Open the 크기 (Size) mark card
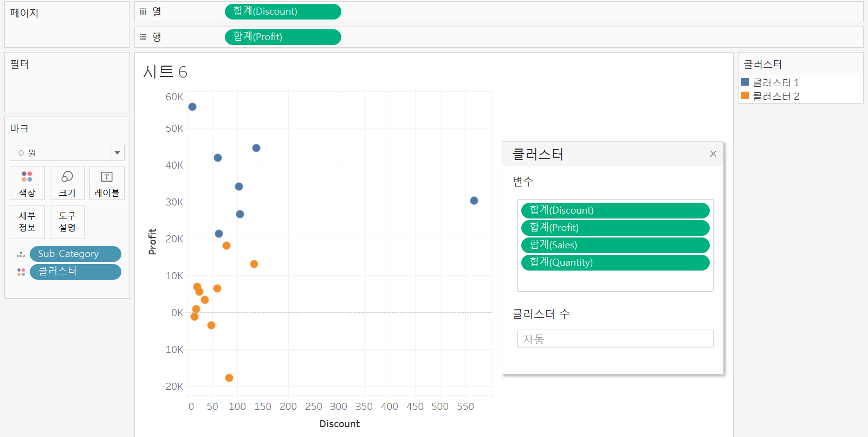Viewport: 868px width, 437px height. [67, 183]
